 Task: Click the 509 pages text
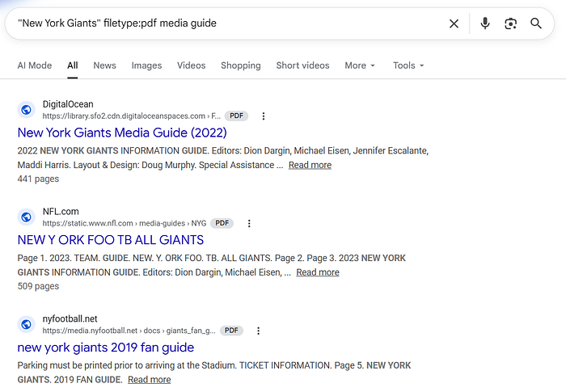[x=38, y=286]
